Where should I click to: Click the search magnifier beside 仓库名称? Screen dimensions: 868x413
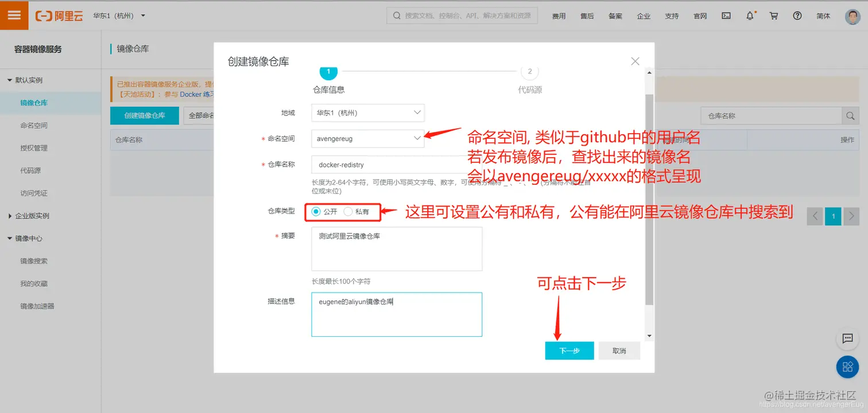(850, 115)
